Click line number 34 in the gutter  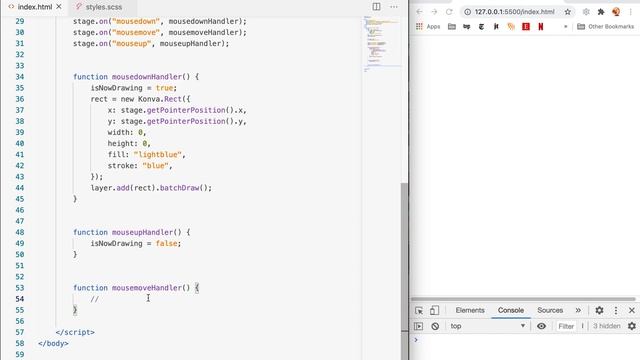point(20,77)
